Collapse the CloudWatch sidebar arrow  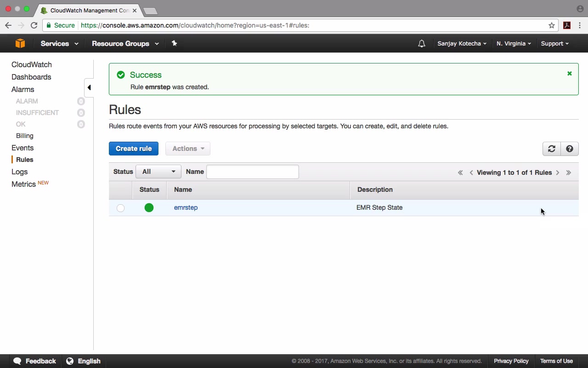coord(89,87)
